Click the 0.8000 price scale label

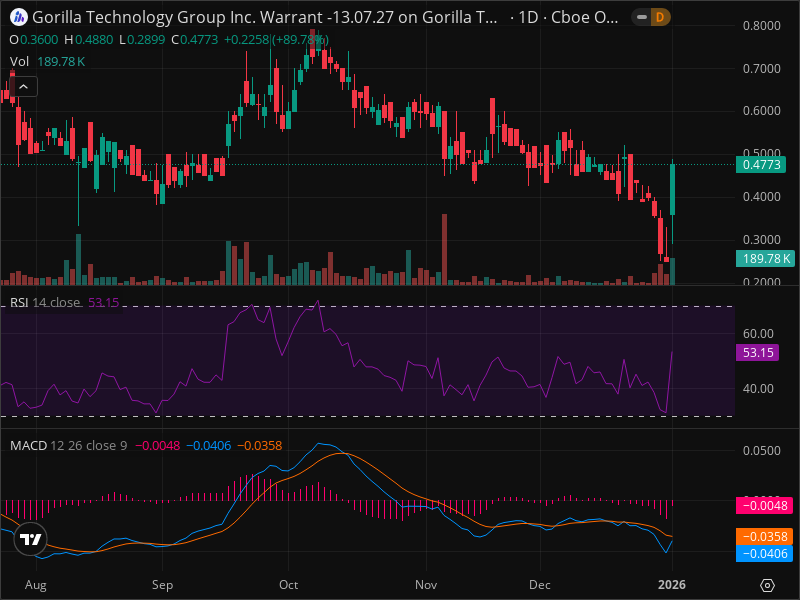761,26
